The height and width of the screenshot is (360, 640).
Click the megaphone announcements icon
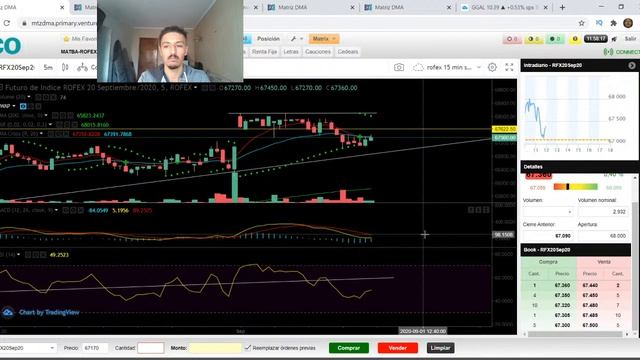pyautogui.click(x=614, y=39)
